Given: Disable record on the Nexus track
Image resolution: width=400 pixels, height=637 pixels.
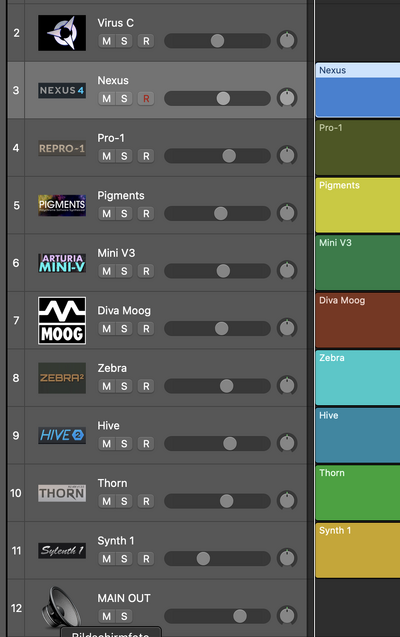Looking at the screenshot, I should coord(146,99).
